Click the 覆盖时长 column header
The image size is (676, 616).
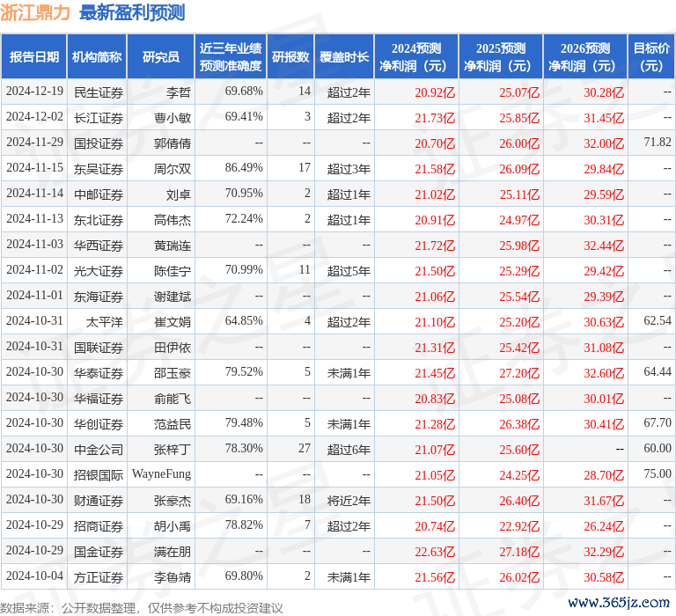(x=344, y=57)
